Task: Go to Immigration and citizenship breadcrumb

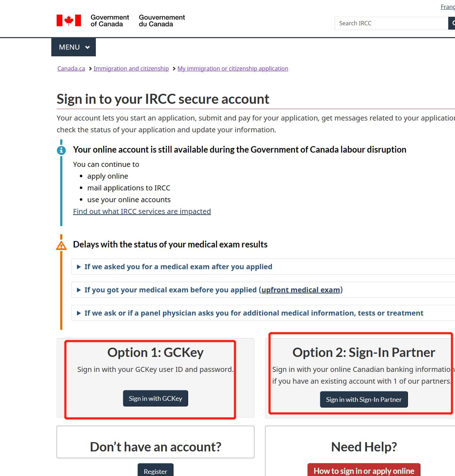Action: click(131, 68)
